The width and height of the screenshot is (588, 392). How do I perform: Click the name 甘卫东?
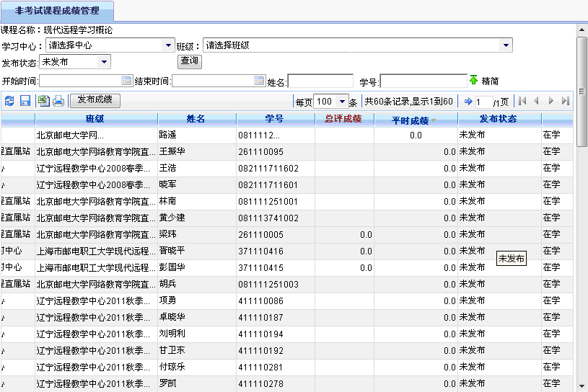coord(172,350)
